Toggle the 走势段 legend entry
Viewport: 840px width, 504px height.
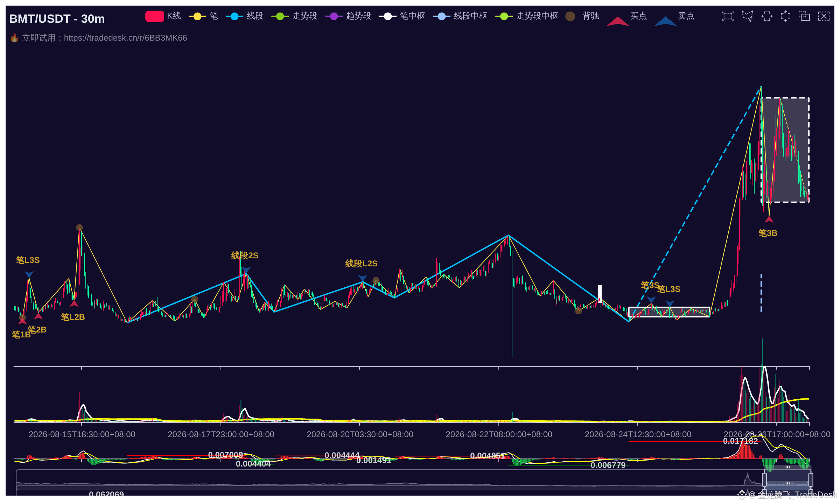point(294,16)
